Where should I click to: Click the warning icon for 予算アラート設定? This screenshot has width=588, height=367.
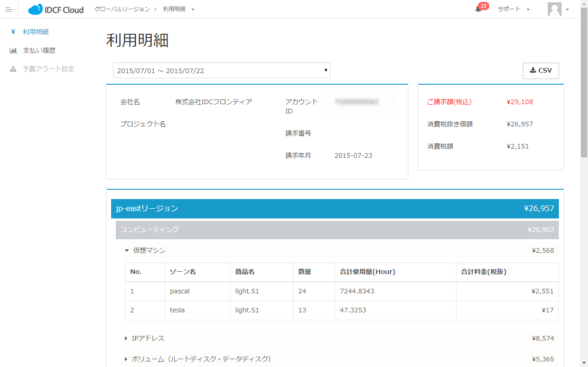13,69
